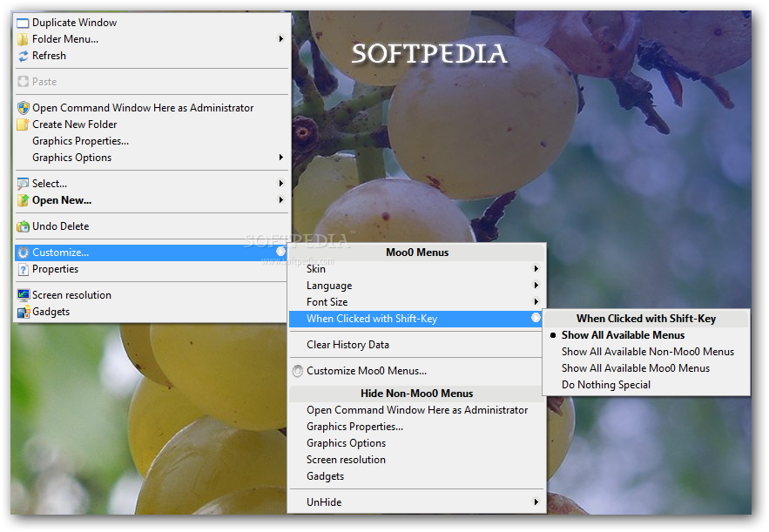
Task: Hide Gadgets under Hide Non-Moo0 Menus
Action: click(x=417, y=476)
